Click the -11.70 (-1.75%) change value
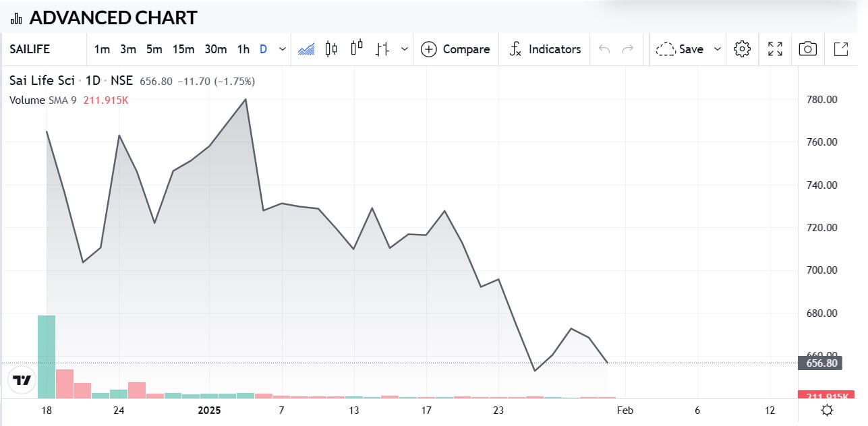This screenshot has height=426, width=868. coord(216,82)
